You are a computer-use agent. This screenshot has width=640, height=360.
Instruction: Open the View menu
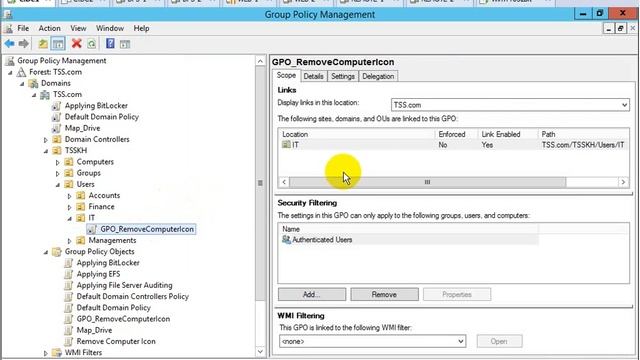(x=78, y=28)
